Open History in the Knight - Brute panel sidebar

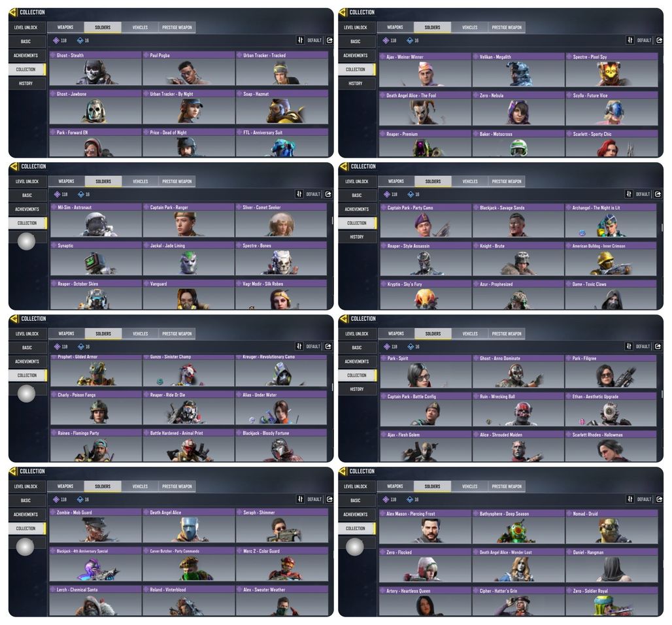356,237
